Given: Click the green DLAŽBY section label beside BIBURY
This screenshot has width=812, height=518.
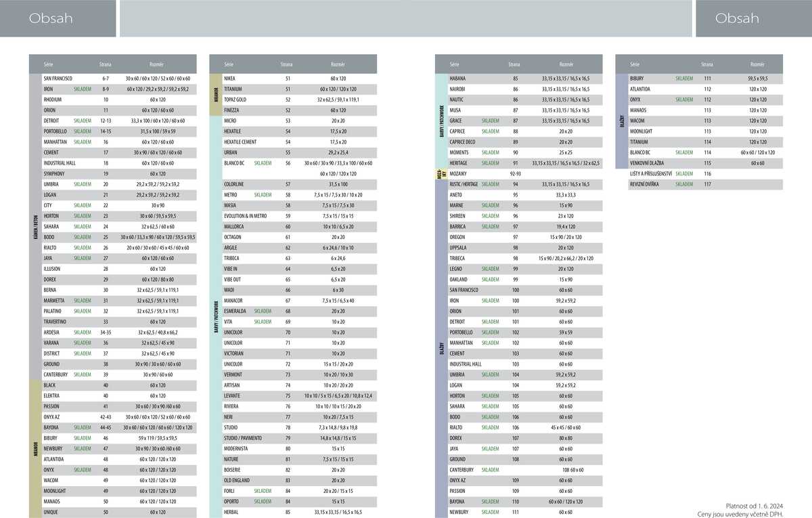Looking at the screenshot, I should point(621,121).
